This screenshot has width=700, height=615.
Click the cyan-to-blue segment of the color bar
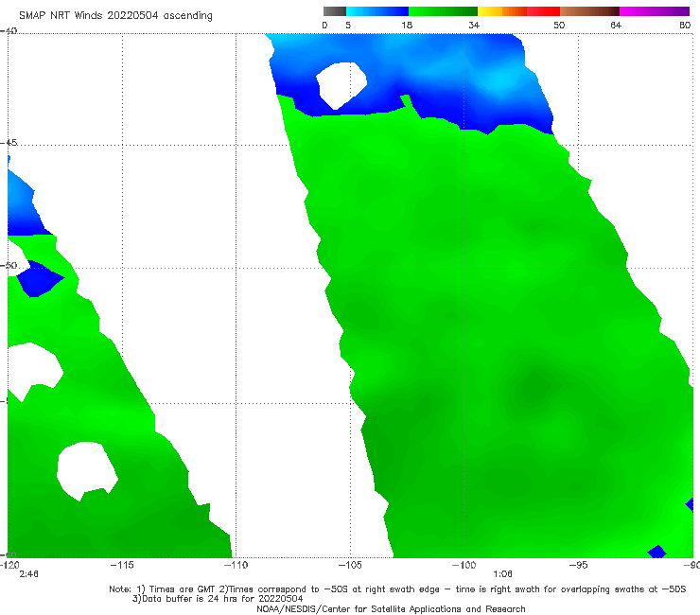(x=377, y=11)
